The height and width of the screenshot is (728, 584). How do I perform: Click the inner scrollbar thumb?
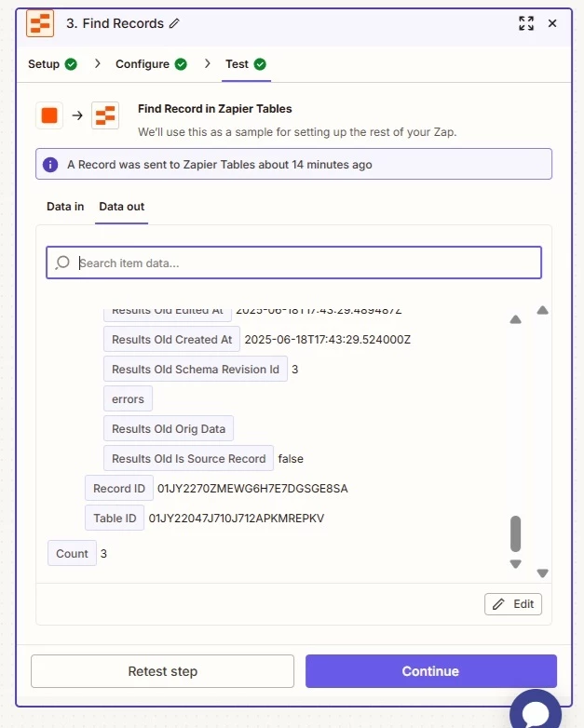(515, 533)
